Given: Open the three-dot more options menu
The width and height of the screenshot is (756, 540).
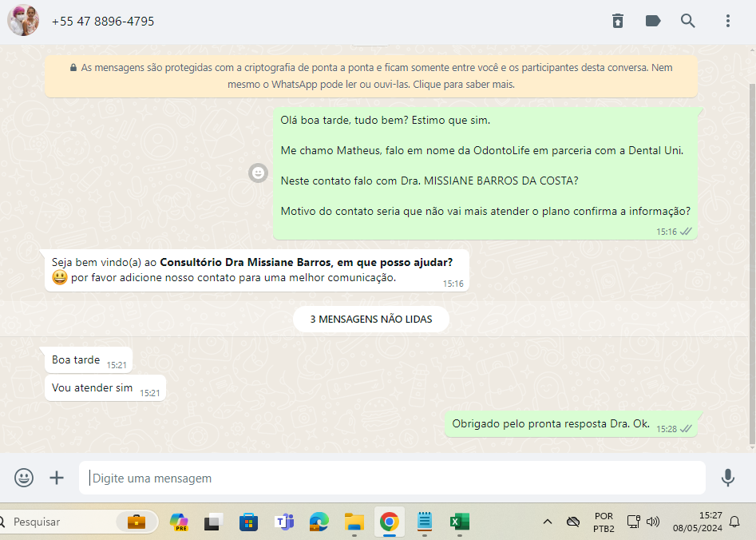Looking at the screenshot, I should click(x=728, y=22).
